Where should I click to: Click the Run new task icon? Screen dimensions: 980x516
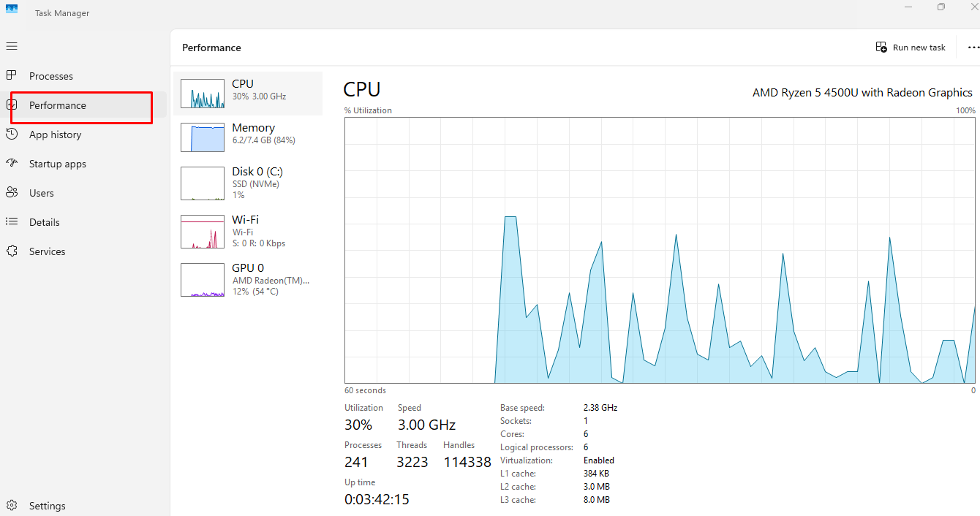click(x=881, y=48)
